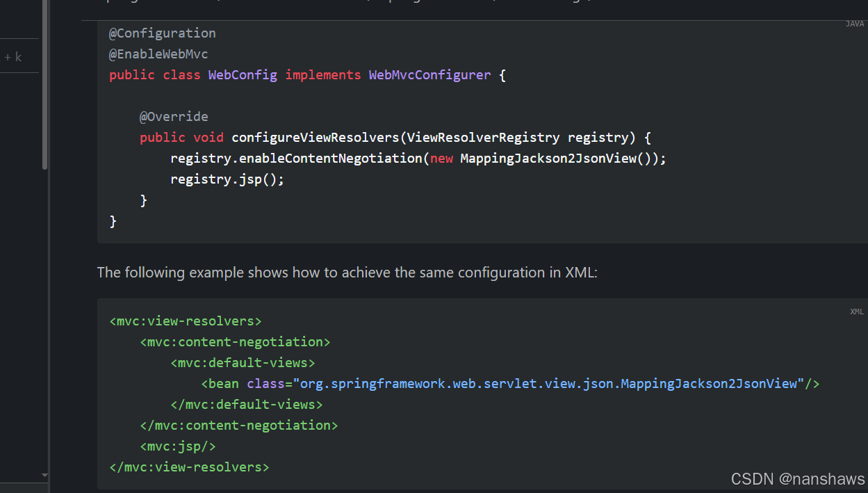Click the mvc:default-views tag
Image resolution: width=868 pixels, height=493 pixels.
point(243,362)
